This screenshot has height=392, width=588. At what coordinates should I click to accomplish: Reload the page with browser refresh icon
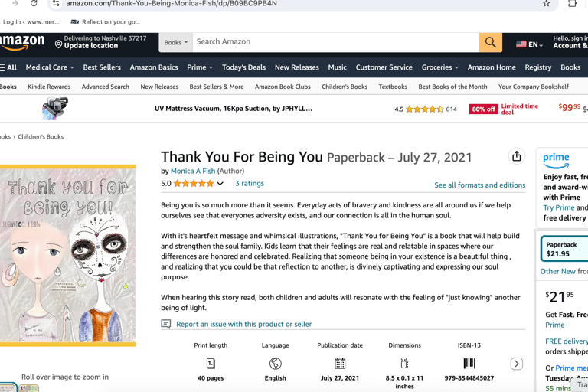coord(34,4)
